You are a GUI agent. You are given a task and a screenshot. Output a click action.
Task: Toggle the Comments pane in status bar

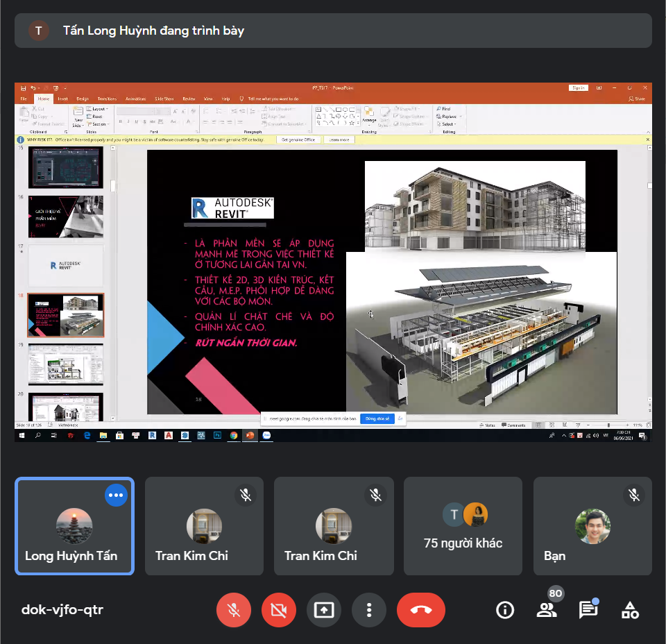click(x=513, y=425)
